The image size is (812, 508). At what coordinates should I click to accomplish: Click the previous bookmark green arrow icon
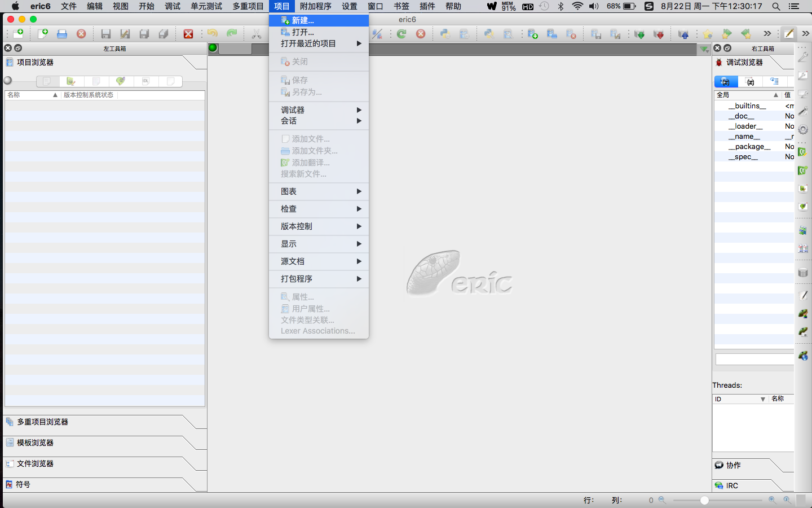[x=746, y=34]
